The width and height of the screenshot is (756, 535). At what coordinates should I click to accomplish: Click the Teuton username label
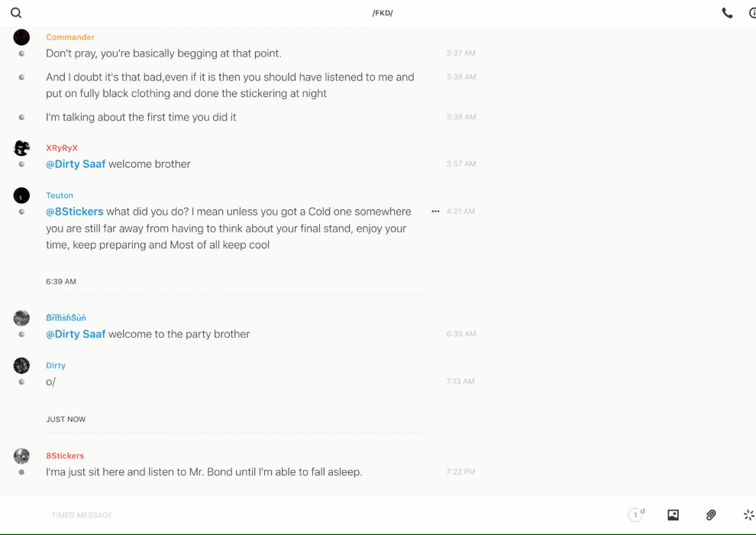[x=60, y=196]
